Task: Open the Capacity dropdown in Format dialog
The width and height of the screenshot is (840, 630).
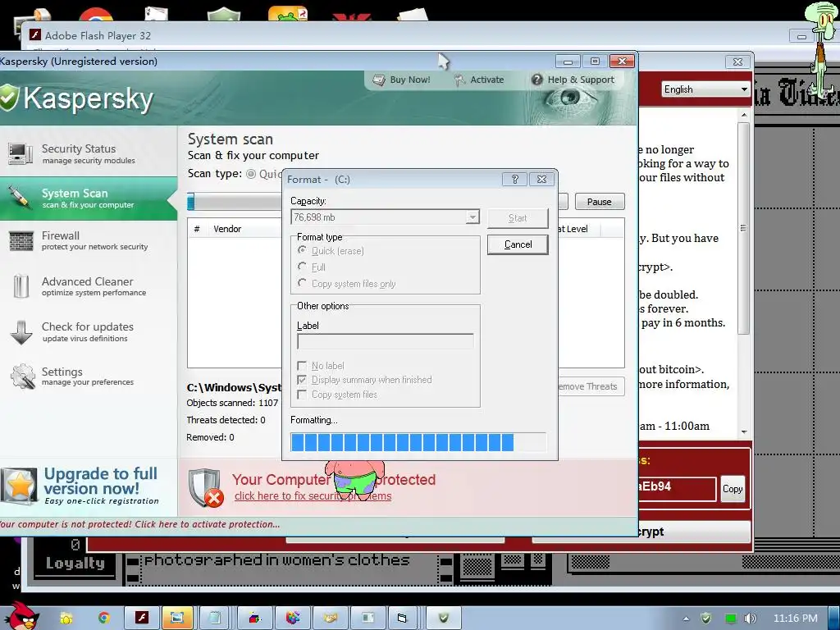Action: [472, 217]
